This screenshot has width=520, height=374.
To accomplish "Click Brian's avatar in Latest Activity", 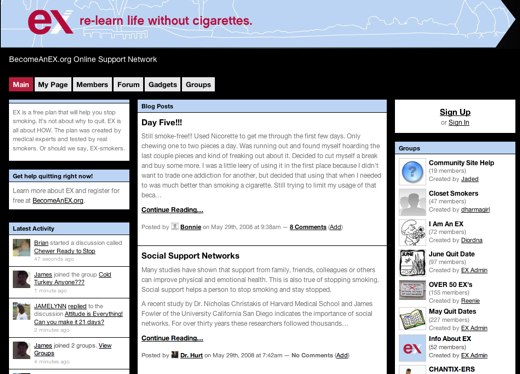I will 21,248.
